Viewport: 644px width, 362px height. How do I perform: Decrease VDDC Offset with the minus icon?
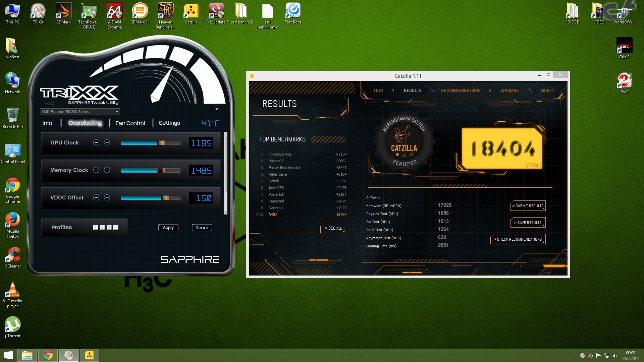tap(96, 197)
